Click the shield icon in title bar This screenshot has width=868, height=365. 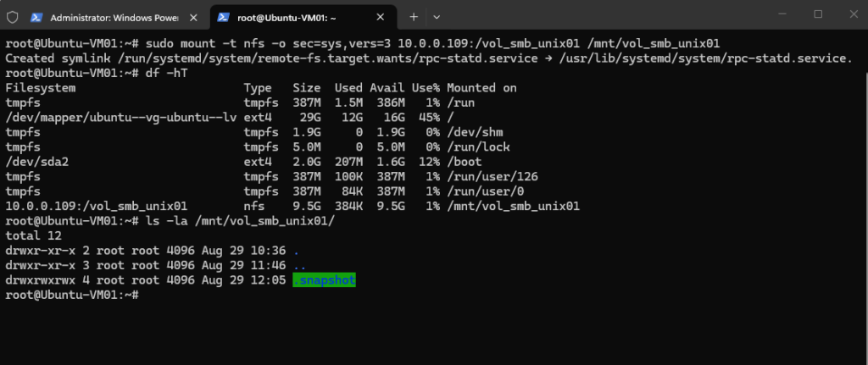(x=12, y=17)
